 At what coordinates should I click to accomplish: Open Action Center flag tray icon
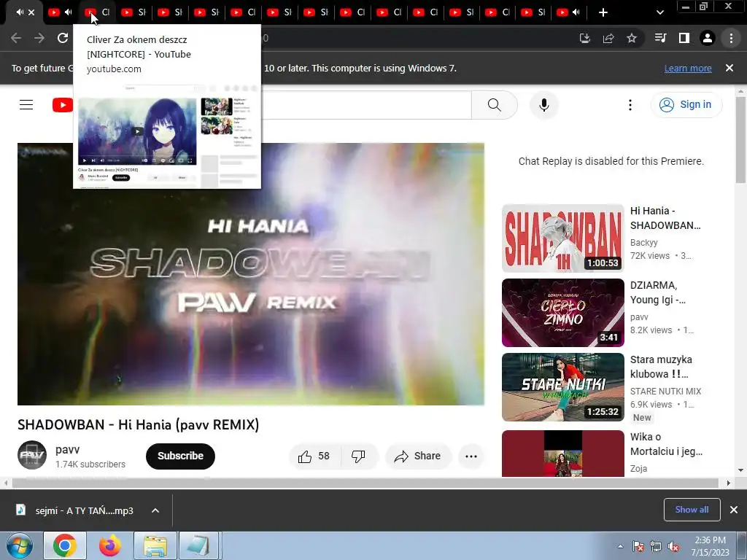coord(638,546)
